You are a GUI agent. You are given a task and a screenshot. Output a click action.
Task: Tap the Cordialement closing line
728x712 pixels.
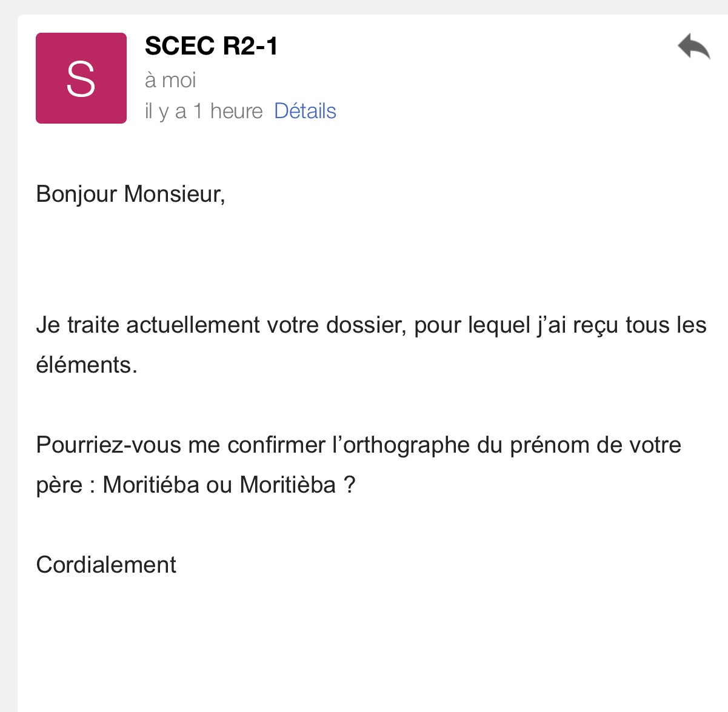click(x=106, y=565)
